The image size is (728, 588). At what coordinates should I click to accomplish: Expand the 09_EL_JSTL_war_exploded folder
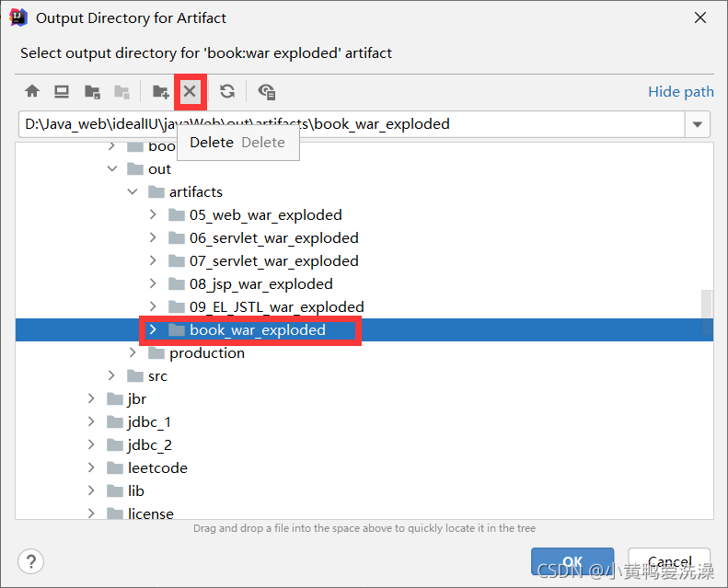[153, 306]
